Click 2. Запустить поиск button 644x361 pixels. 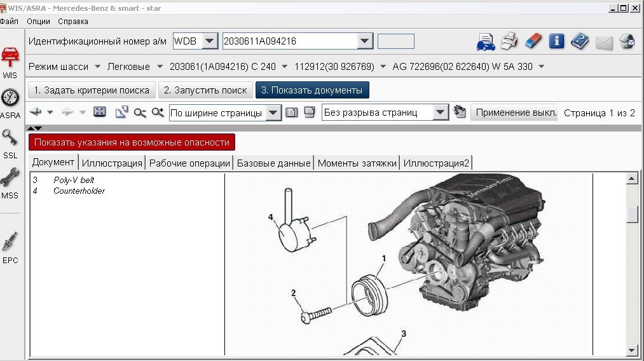pyautogui.click(x=205, y=90)
